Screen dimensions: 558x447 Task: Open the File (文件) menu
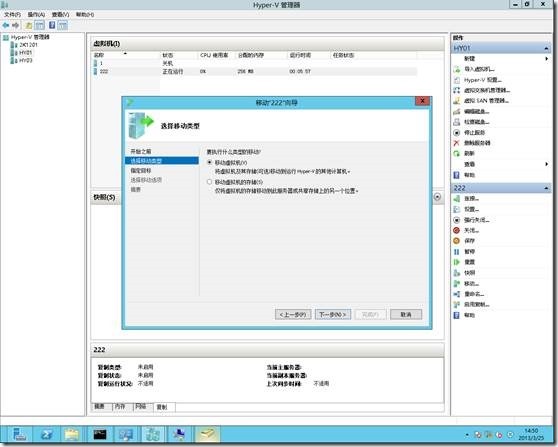(12, 15)
